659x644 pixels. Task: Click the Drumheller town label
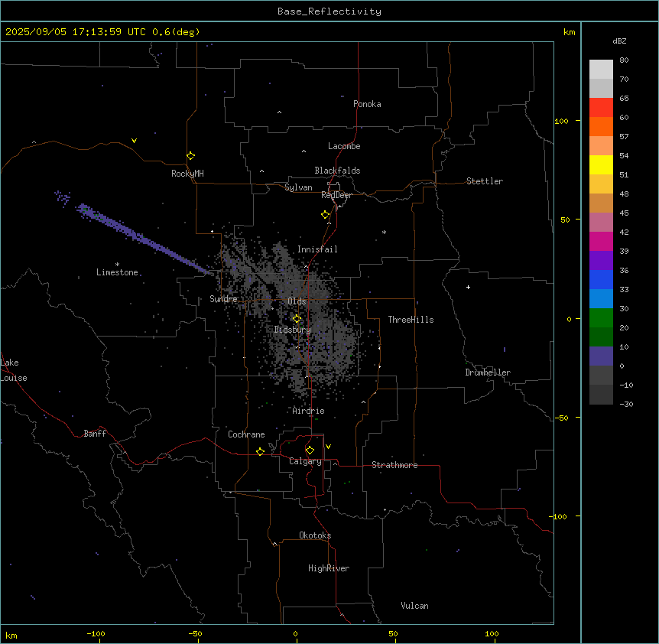(x=488, y=372)
